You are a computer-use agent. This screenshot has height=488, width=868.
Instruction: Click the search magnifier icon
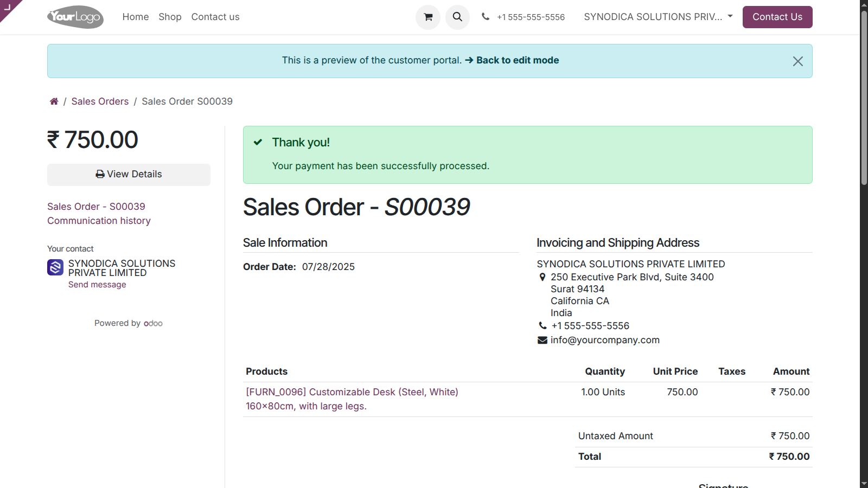[x=457, y=17]
